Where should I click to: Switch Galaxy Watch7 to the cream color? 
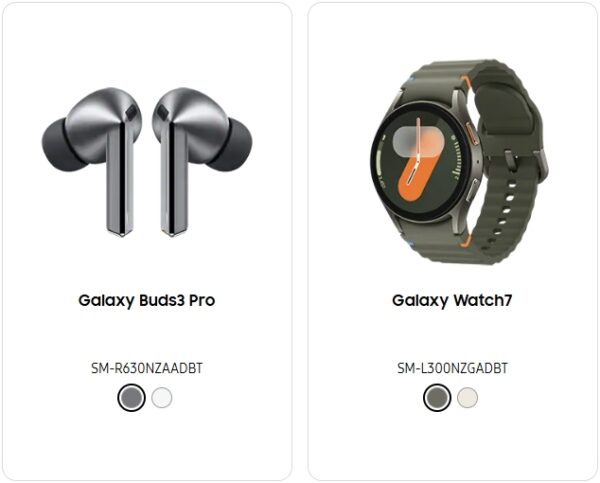(467, 398)
